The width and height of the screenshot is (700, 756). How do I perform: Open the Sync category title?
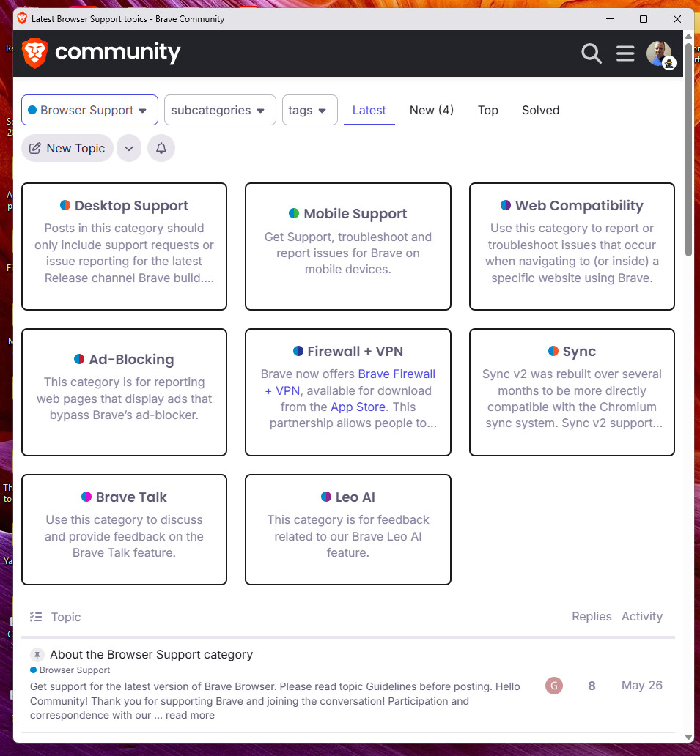(x=579, y=351)
